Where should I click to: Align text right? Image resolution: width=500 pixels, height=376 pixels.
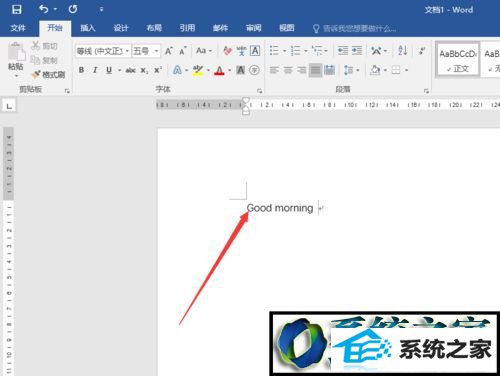click(x=302, y=70)
